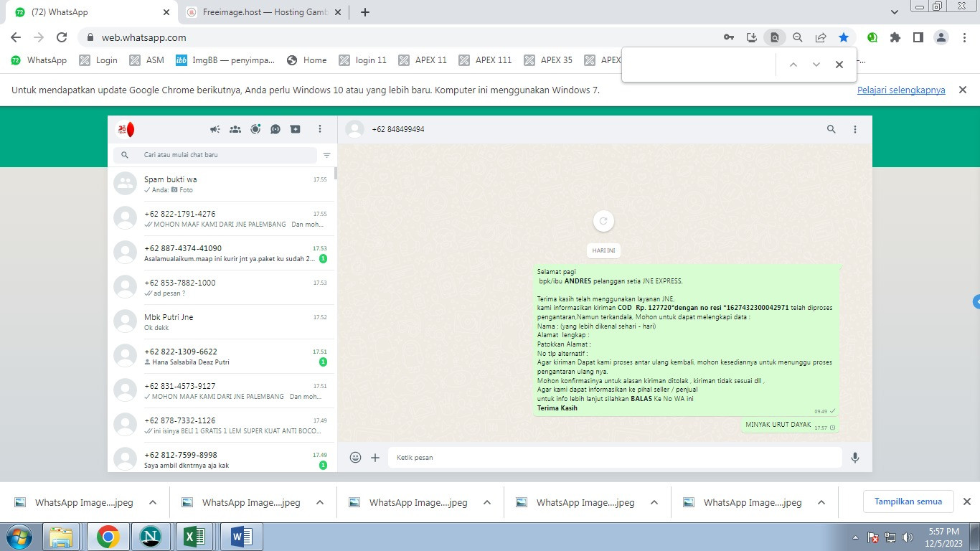Open the ImgBB bookmark
This screenshot has width=980, height=551.
(225, 60)
